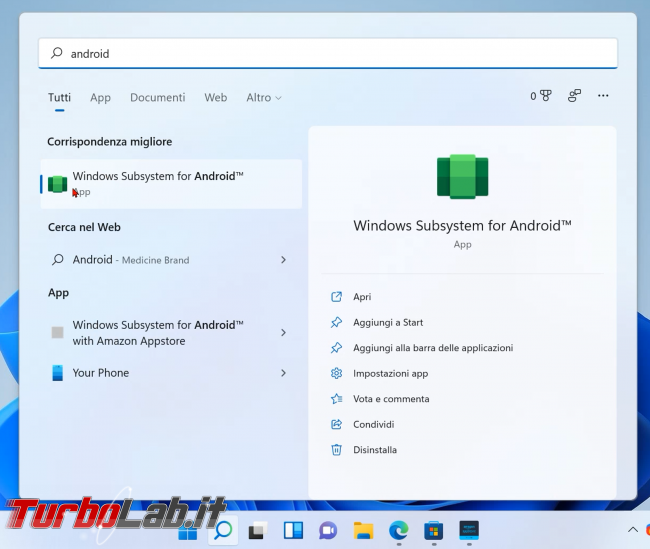The width and height of the screenshot is (650, 549).
Task: Select the Tutti tab
Action: 59,97
